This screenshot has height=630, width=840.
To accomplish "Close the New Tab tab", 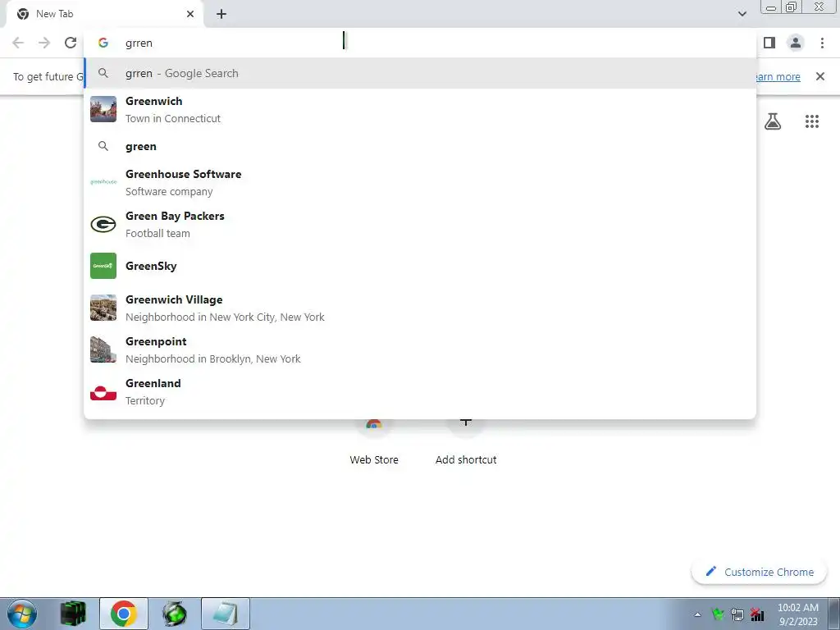I will (x=190, y=14).
